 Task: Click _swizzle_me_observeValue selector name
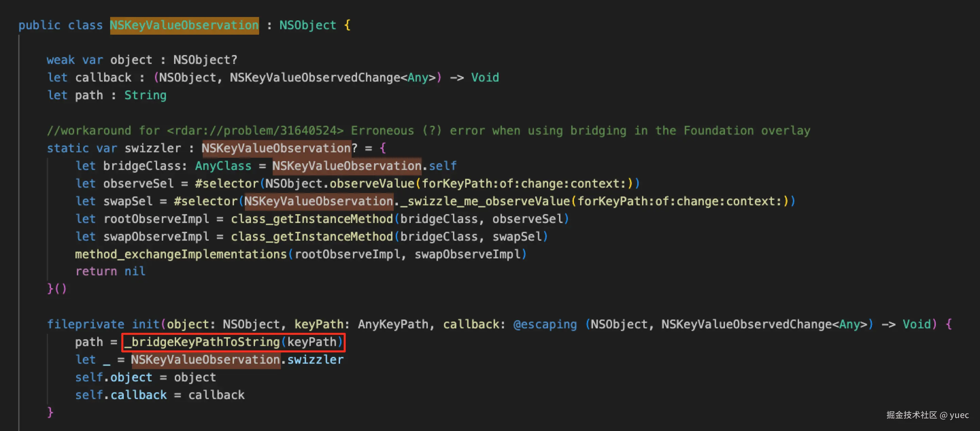[x=485, y=201]
